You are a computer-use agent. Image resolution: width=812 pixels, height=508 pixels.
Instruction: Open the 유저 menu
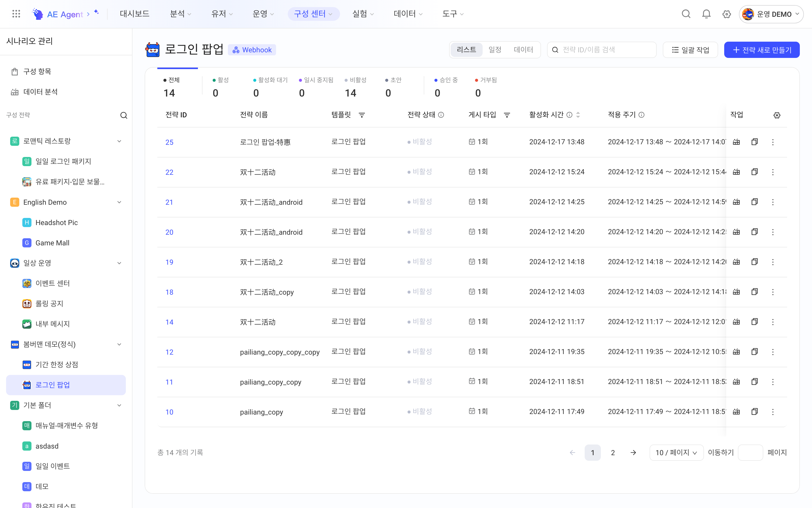point(222,14)
